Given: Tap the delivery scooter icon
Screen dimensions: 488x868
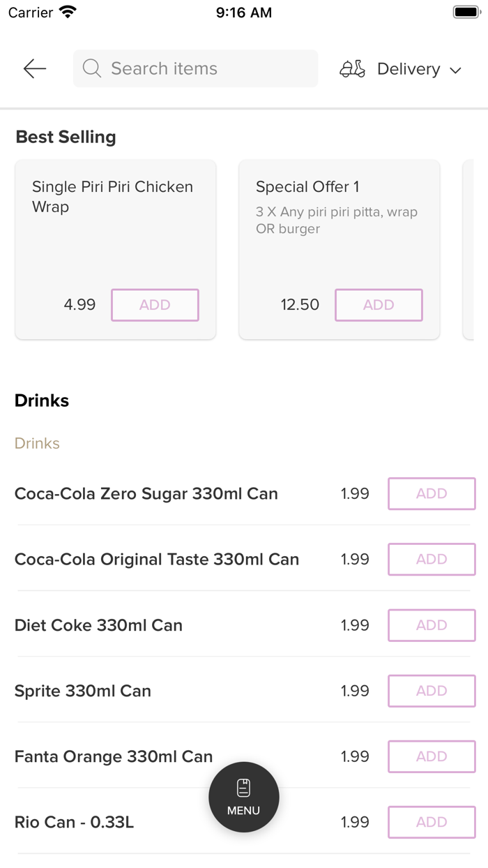Looking at the screenshot, I should click(x=352, y=69).
